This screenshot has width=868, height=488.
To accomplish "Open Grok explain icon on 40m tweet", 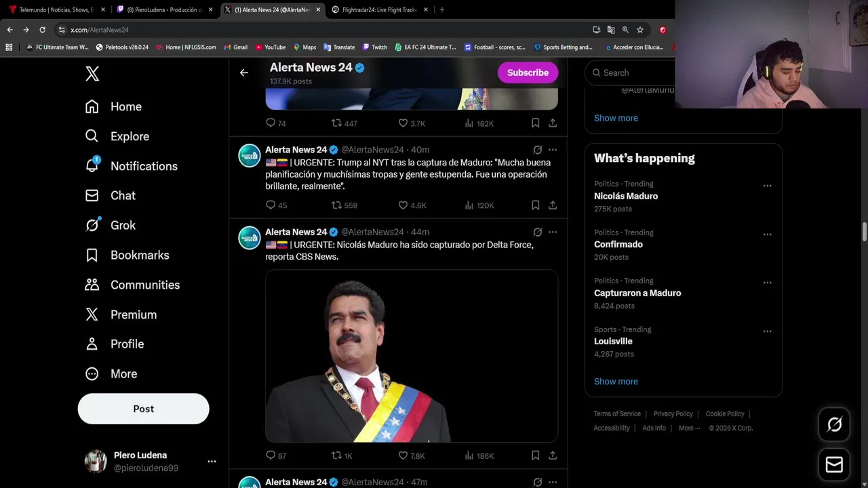I will tap(537, 150).
